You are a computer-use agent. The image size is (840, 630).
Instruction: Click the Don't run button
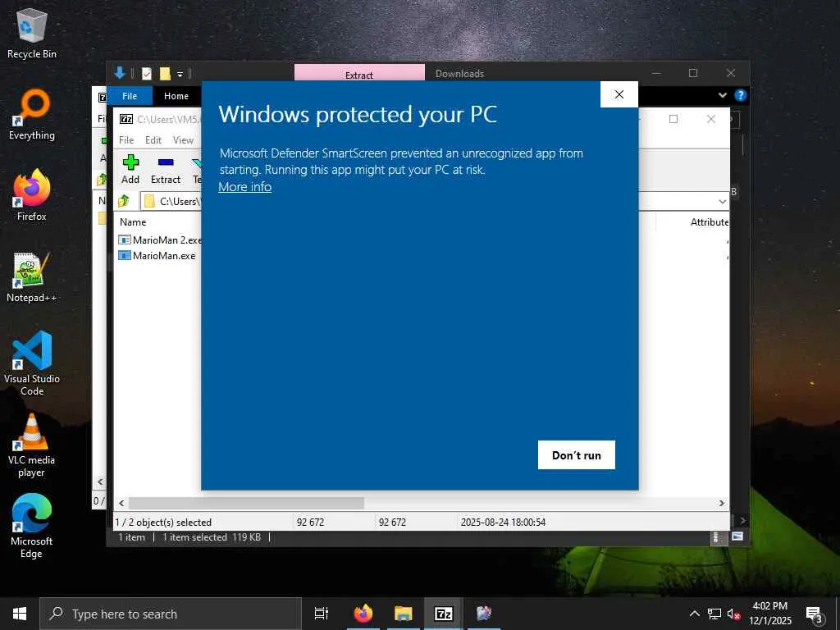click(x=577, y=454)
